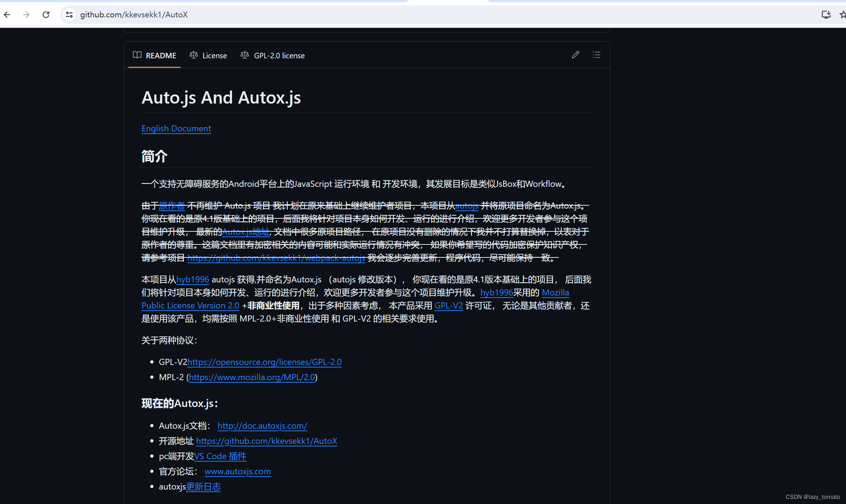Click the edit pencil icon

[x=575, y=54]
